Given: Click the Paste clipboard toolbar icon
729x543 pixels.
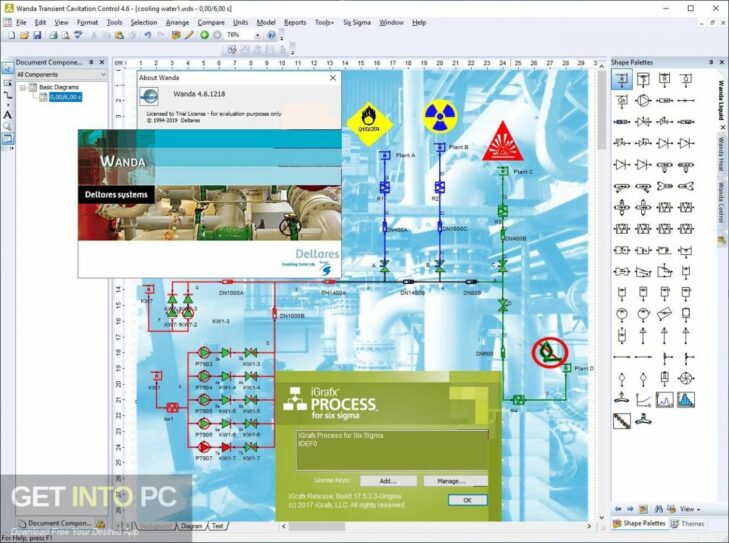Looking at the screenshot, I should tap(119, 35).
